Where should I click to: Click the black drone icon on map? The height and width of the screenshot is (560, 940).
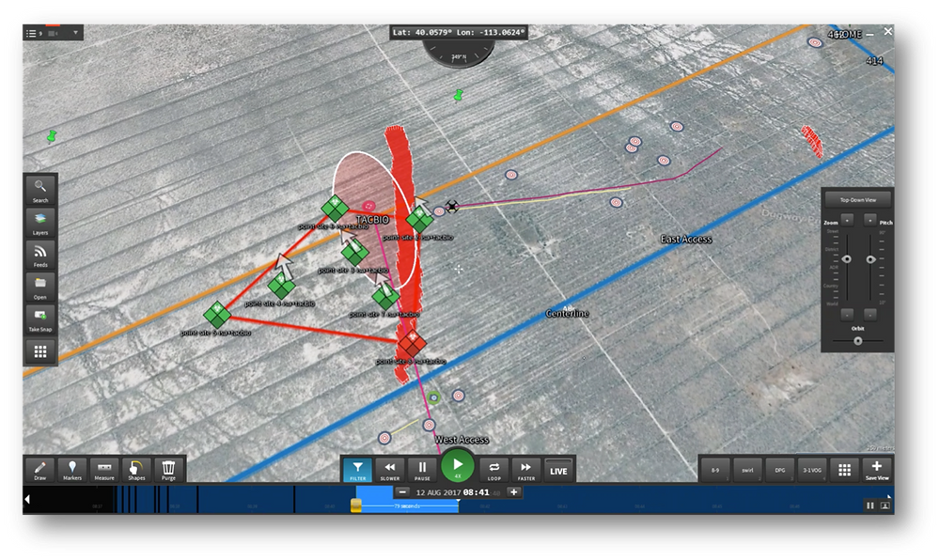(x=452, y=206)
